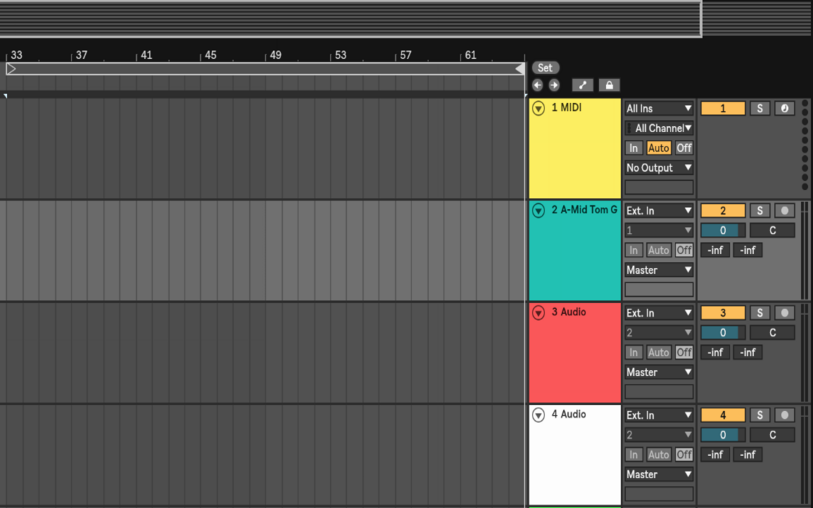Solo the 1 MIDI track
Image resolution: width=813 pixels, height=508 pixels.
click(x=760, y=108)
